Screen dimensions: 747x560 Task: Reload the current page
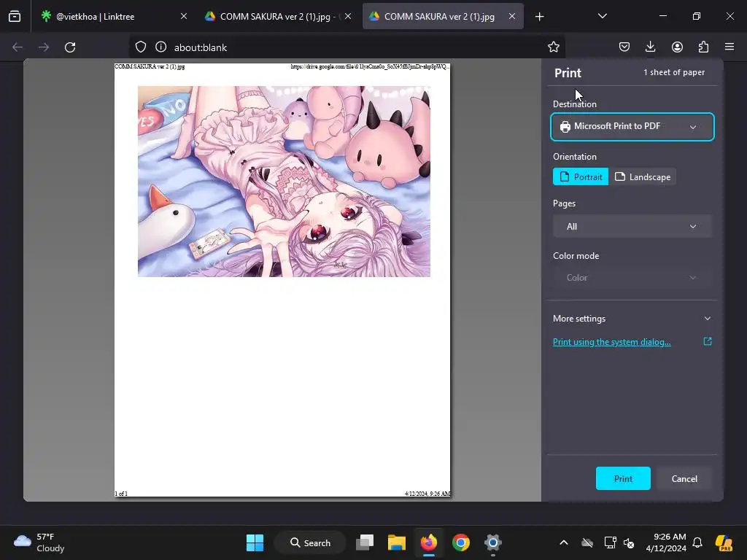coord(70,47)
